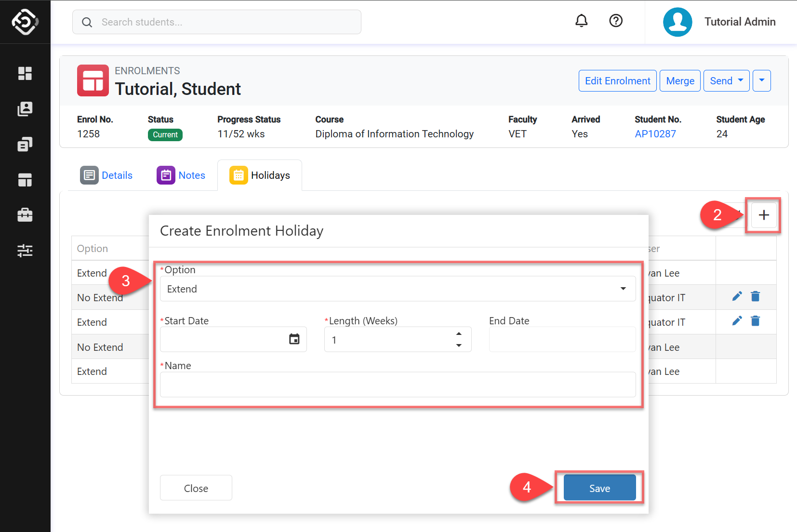
Task: Open the dashboard grid icon in sidebar
Action: (25, 73)
